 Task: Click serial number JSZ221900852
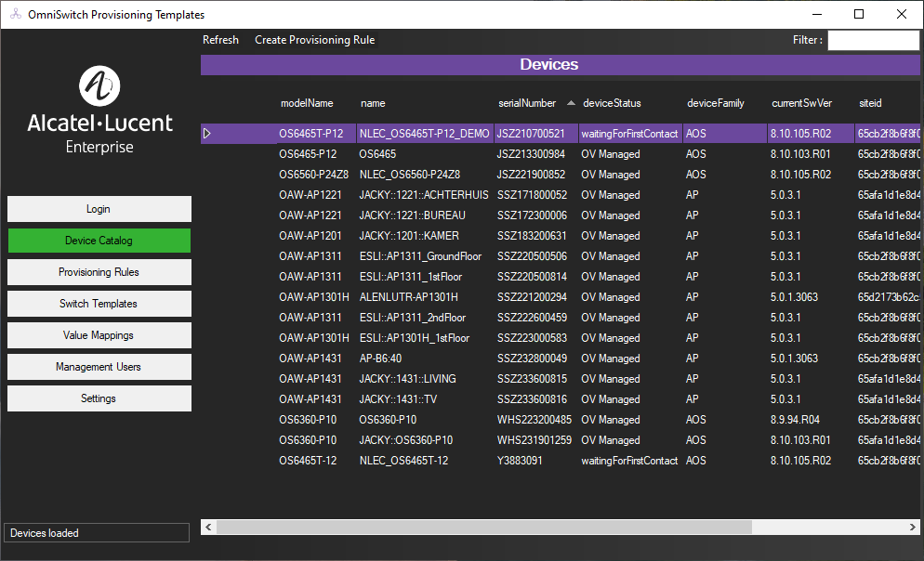tap(531, 175)
